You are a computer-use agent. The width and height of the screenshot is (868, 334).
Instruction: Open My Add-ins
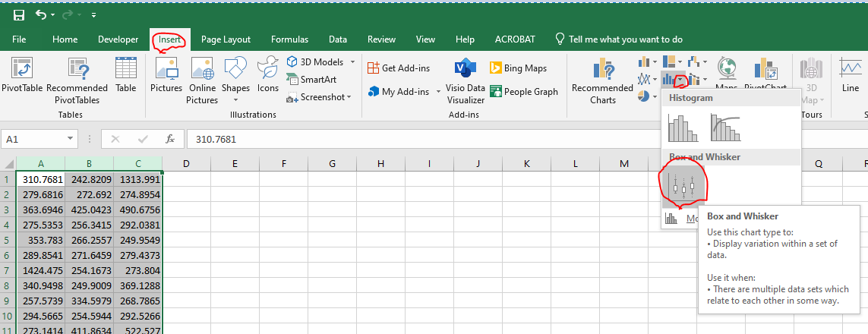coord(399,91)
